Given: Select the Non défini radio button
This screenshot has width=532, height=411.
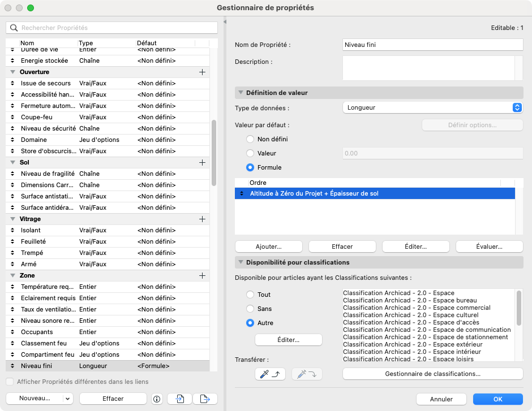Looking at the screenshot, I should pyautogui.click(x=250, y=139).
